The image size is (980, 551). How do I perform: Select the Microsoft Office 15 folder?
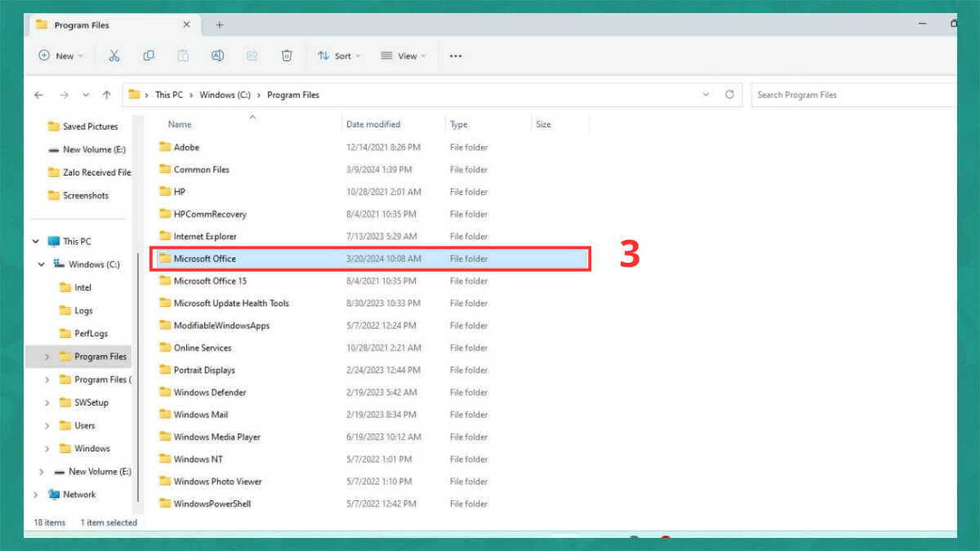point(210,281)
